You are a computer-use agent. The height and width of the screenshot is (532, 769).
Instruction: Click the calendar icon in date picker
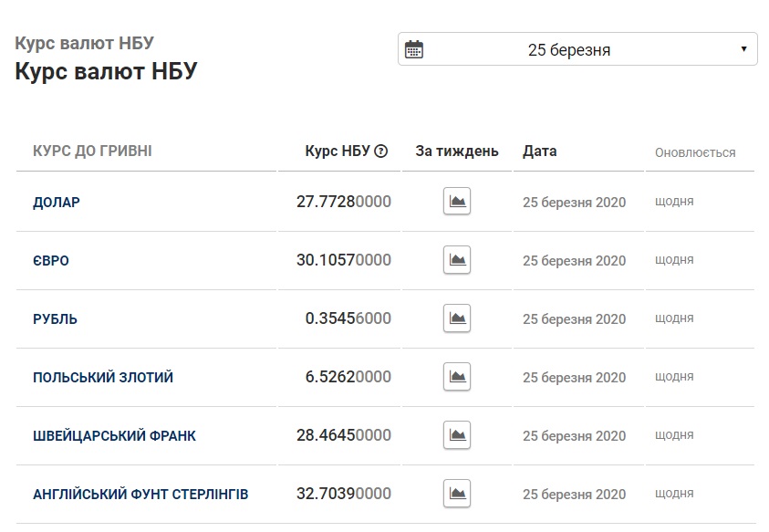pyautogui.click(x=414, y=49)
